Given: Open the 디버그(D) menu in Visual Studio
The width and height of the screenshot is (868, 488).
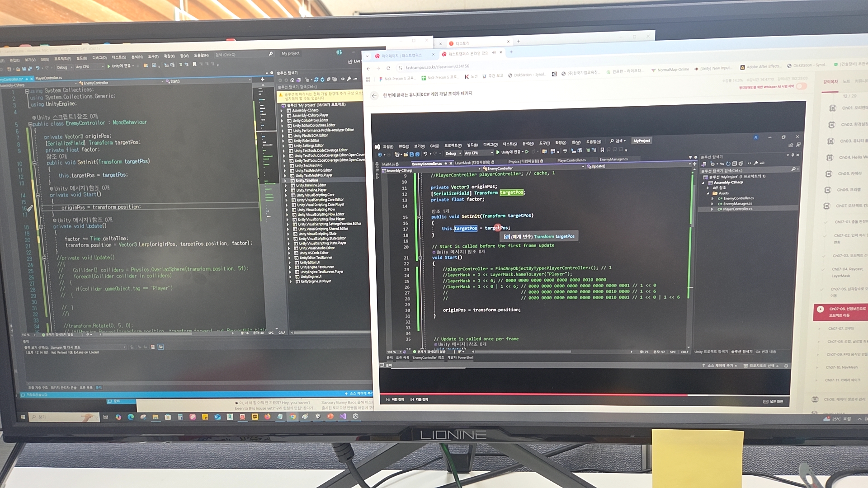Looking at the screenshot, I should (x=99, y=58).
